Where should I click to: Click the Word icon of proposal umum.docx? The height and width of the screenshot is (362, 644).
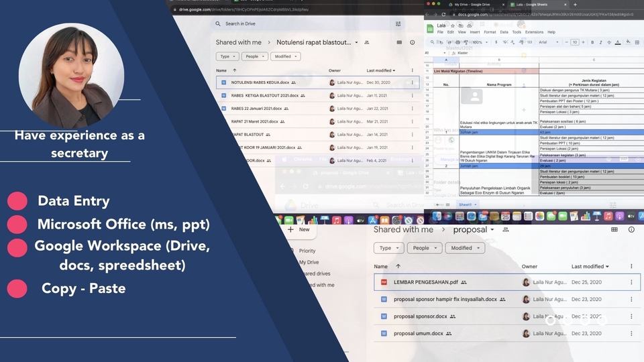click(x=384, y=333)
